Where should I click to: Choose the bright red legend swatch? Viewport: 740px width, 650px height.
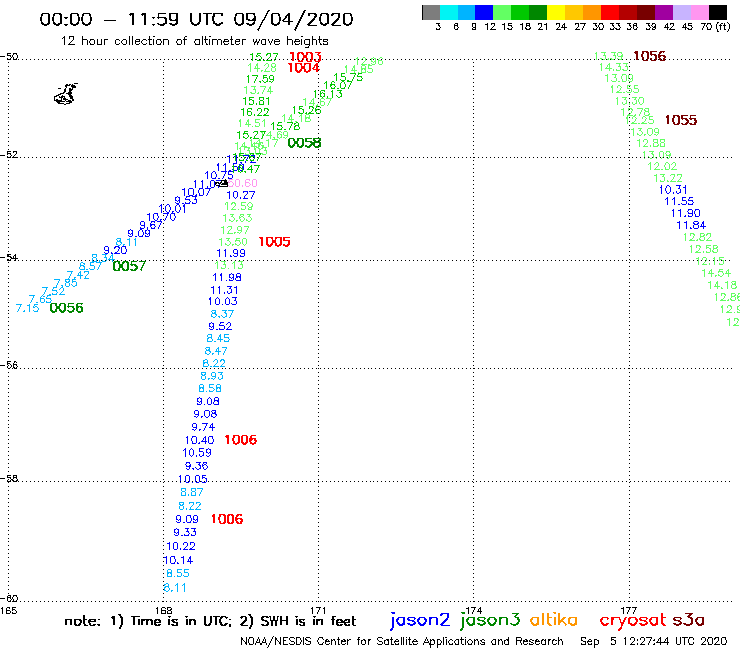(610, 12)
